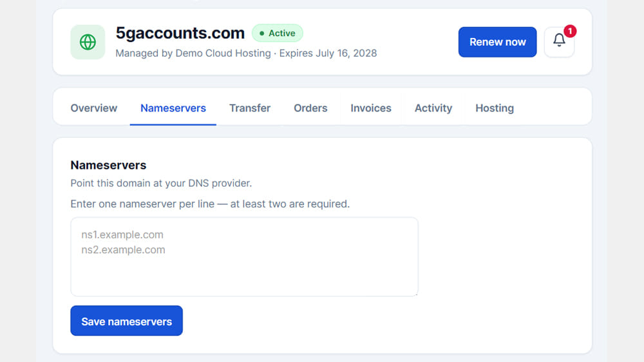This screenshot has width=644, height=362.
Task: Click the green Active status badge
Action: pyautogui.click(x=277, y=33)
